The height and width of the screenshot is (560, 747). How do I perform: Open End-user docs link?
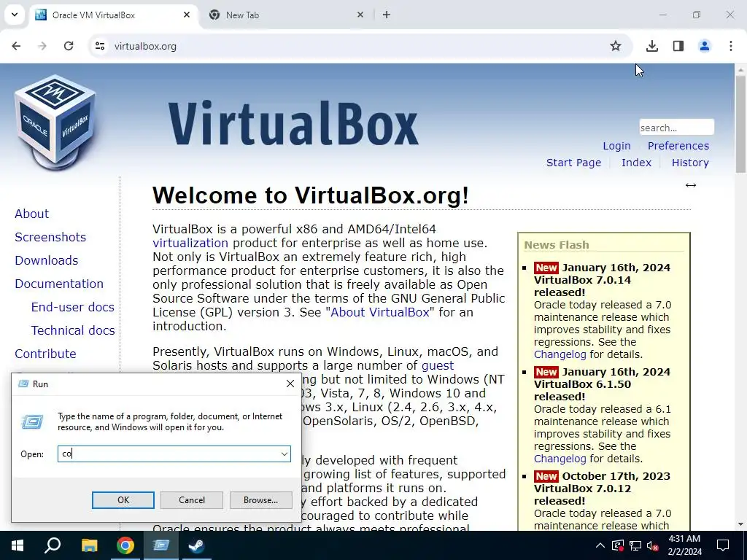click(72, 307)
